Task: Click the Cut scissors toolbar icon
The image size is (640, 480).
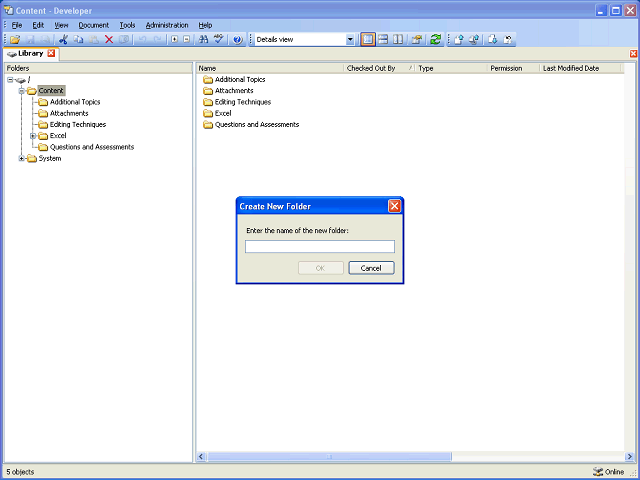Action: (x=63, y=40)
